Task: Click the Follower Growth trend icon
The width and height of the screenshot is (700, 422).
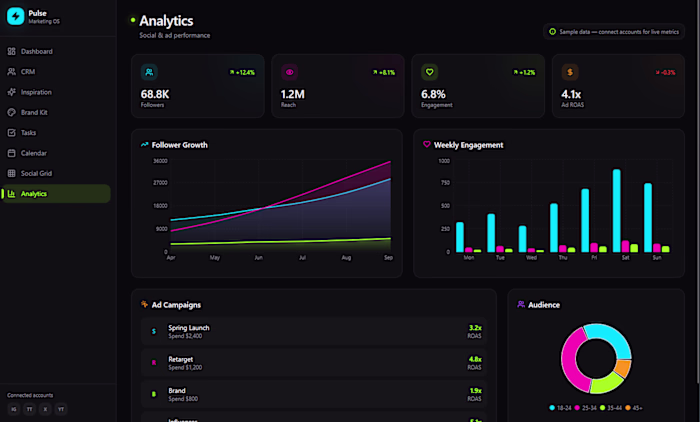Action: (x=144, y=145)
